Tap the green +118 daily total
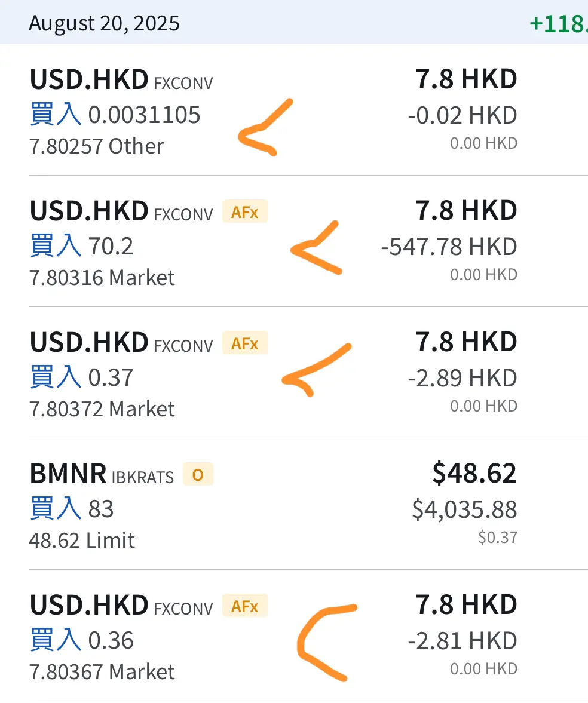 tap(558, 23)
